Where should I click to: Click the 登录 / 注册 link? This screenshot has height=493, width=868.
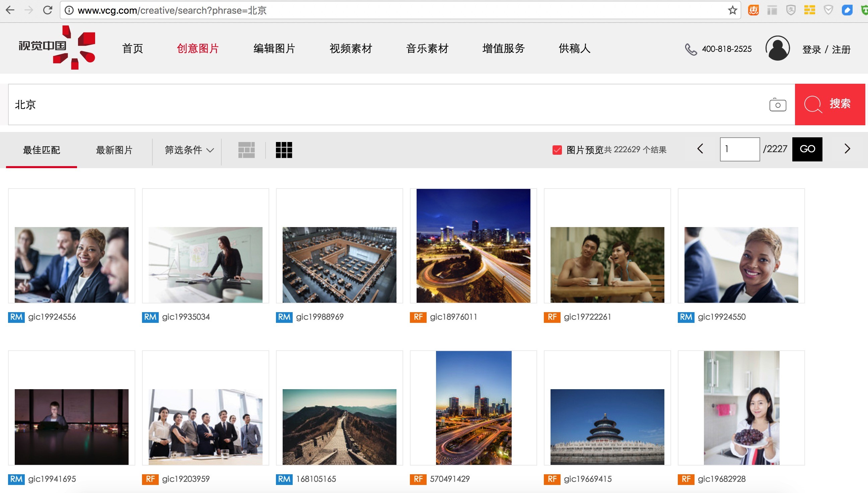point(826,50)
